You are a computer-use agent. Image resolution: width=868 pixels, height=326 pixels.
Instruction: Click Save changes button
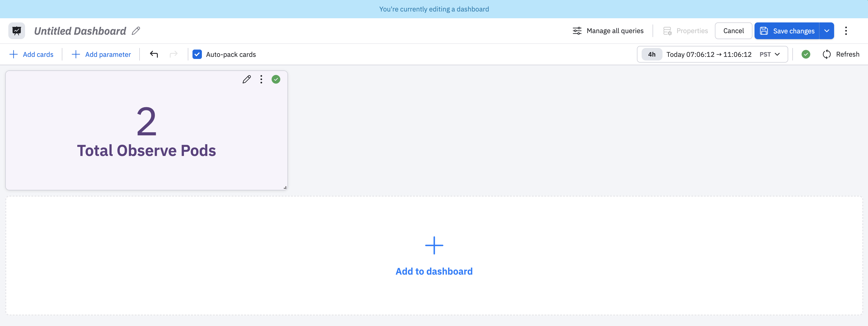click(787, 31)
